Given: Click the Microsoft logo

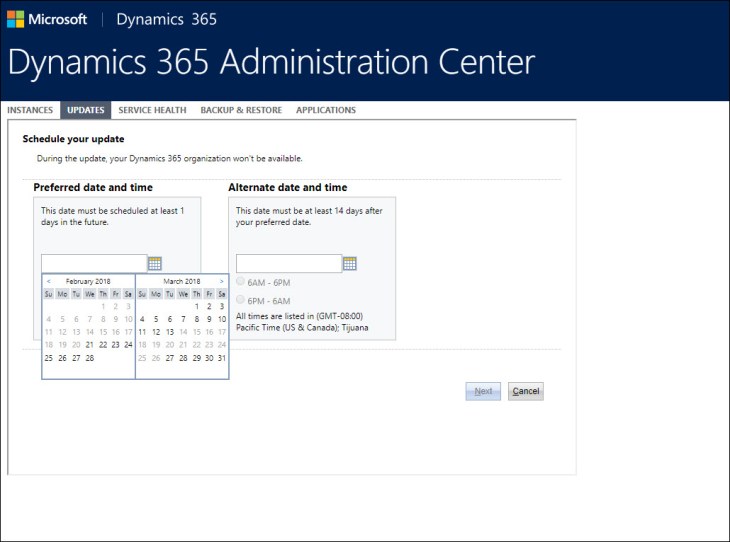Looking at the screenshot, I should pos(47,19).
